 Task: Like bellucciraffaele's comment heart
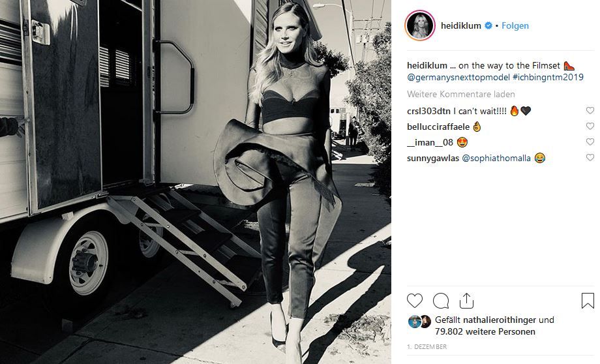[x=590, y=127]
